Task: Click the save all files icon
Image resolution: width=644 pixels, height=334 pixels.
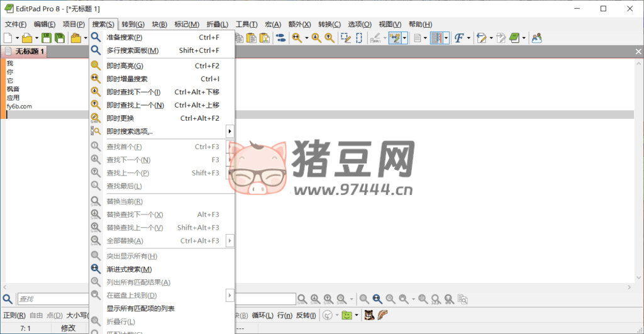Action: 60,38
